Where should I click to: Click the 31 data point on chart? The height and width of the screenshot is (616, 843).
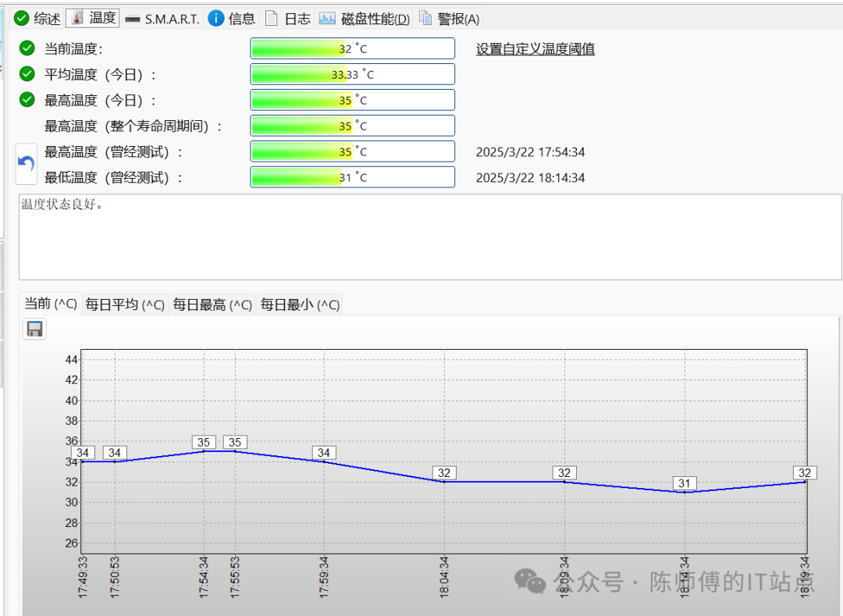(x=685, y=492)
